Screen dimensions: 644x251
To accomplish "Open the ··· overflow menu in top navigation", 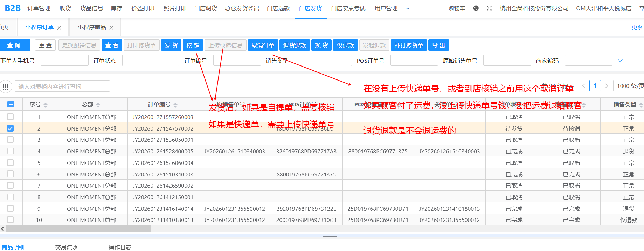I will 407,8.
